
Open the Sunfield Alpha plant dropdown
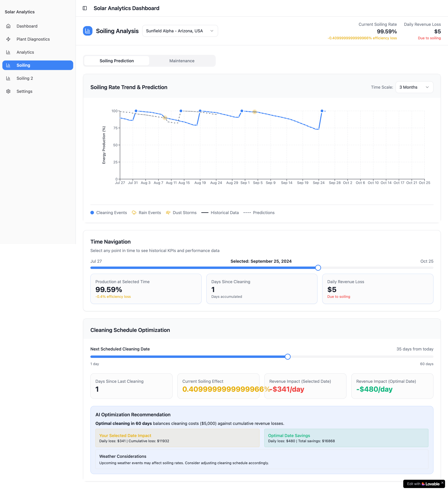pos(180,31)
